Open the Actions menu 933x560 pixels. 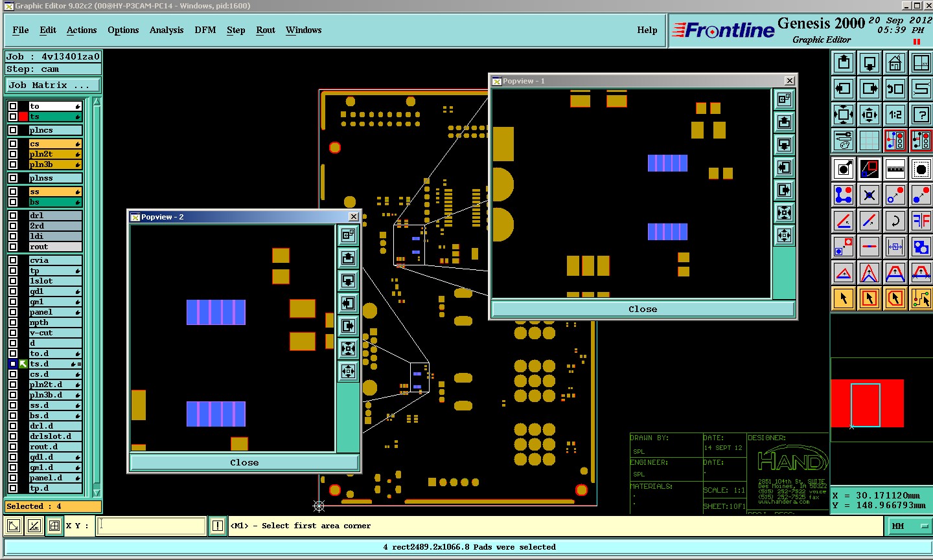click(x=82, y=30)
